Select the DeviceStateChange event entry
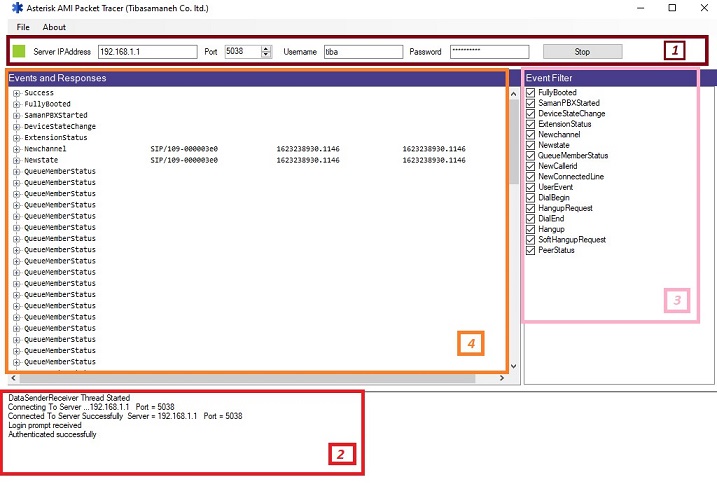The image size is (717, 503). click(60, 127)
